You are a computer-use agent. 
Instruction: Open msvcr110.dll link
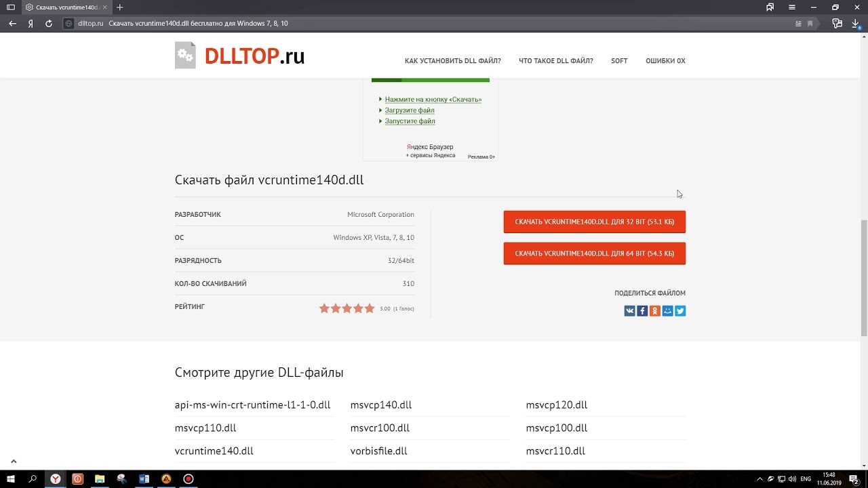(x=556, y=451)
